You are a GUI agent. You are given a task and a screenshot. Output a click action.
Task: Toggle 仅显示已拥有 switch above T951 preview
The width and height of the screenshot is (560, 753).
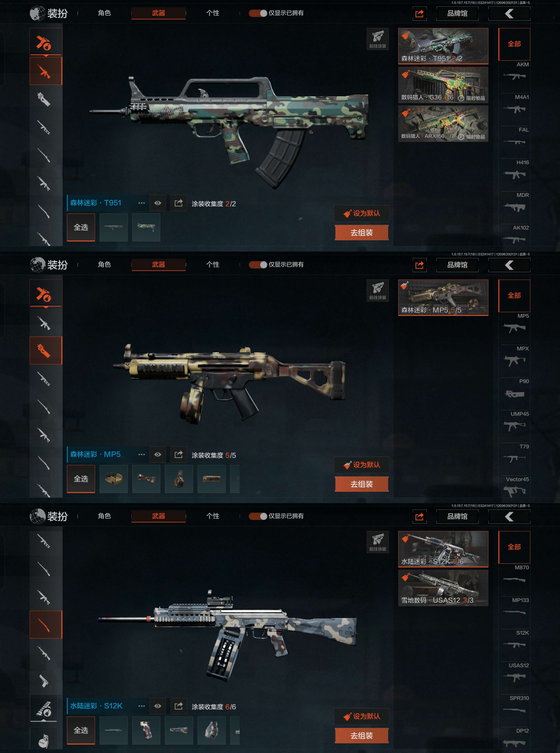258,13
